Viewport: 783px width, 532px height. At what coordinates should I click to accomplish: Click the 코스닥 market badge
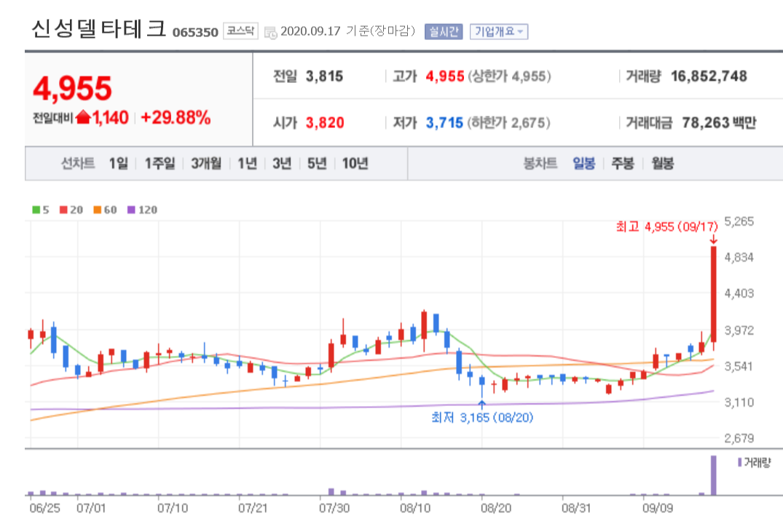coord(240,31)
